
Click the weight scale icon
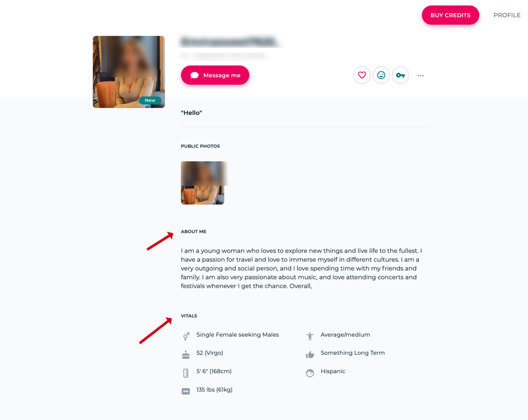click(186, 391)
